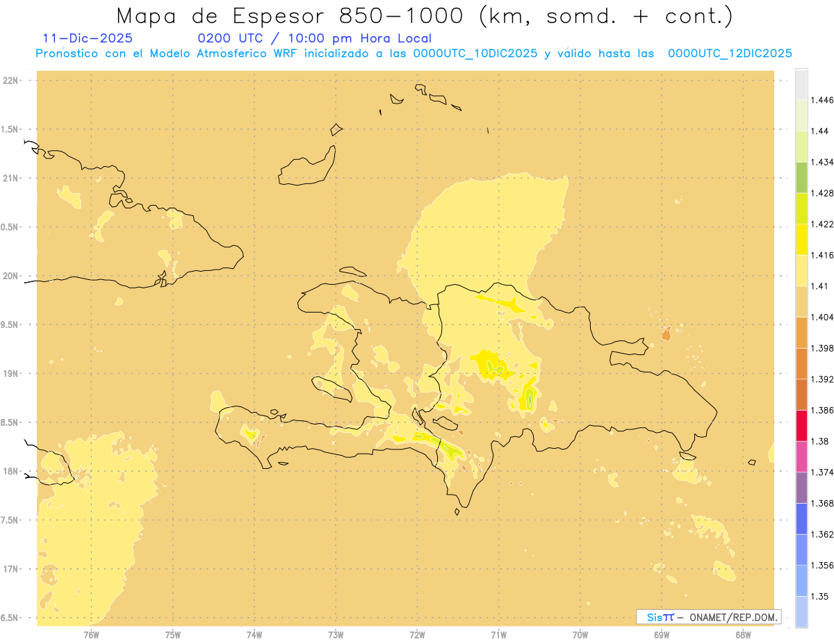This screenshot has height=644, width=834.
Task: Click the legend value '1.386'
Action: tap(822, 410)
